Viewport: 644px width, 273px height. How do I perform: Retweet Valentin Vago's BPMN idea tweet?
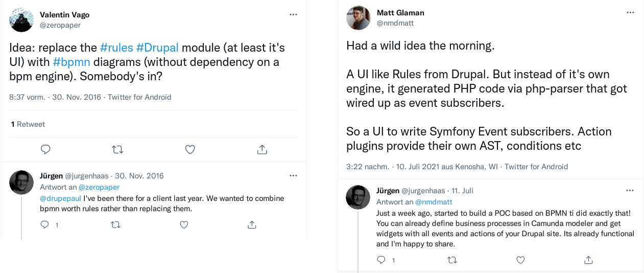click(x=117, y=149)
